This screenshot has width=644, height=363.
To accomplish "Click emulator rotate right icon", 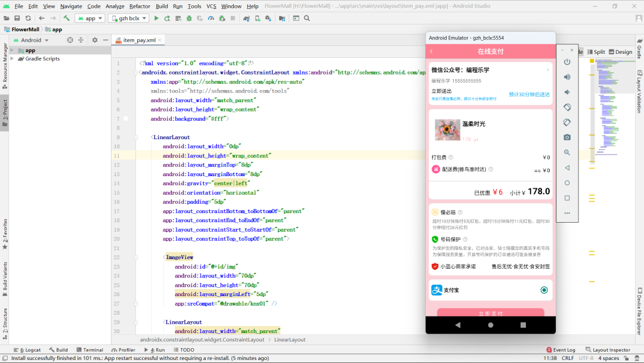I will [x=567, y=122].
